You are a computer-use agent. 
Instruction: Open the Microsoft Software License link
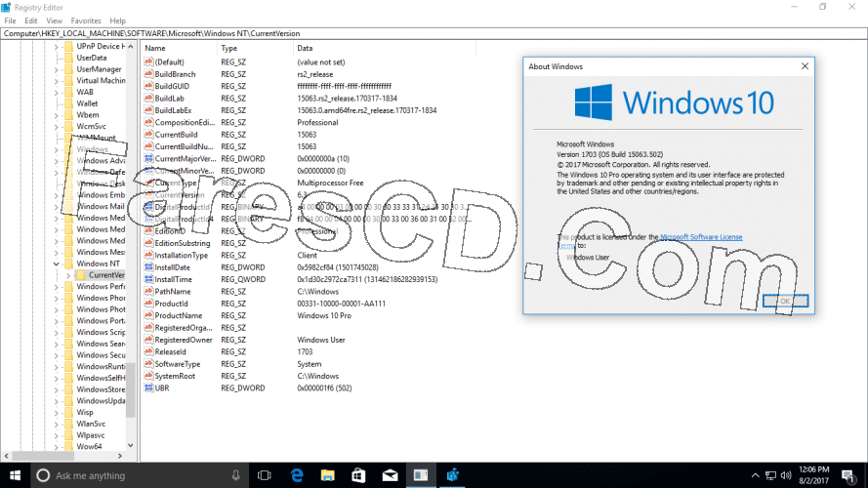click(701, 237)
